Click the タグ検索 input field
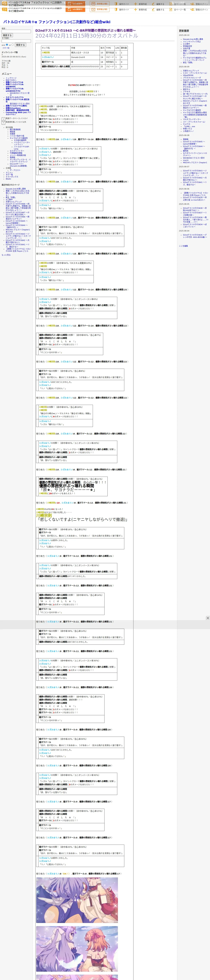This screenshot has width=210, height=980. [16, 41]
